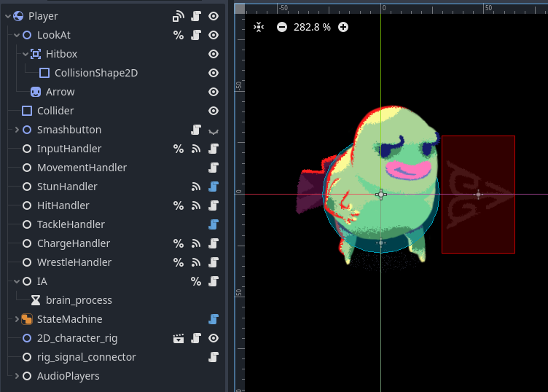Screen dimensions: 548x392
Task: Collapse the IA node
Action: pyautogui.click(x=17, y=281)
